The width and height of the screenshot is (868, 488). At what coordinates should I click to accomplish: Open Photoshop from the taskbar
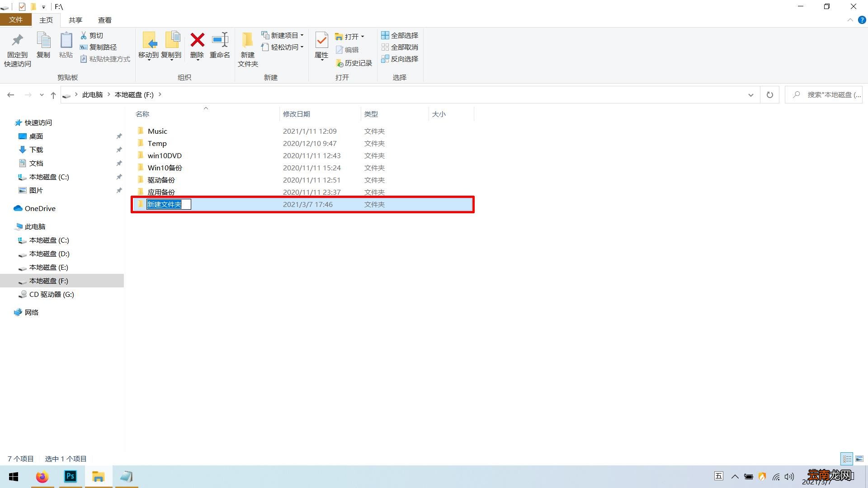click(71, 477)
